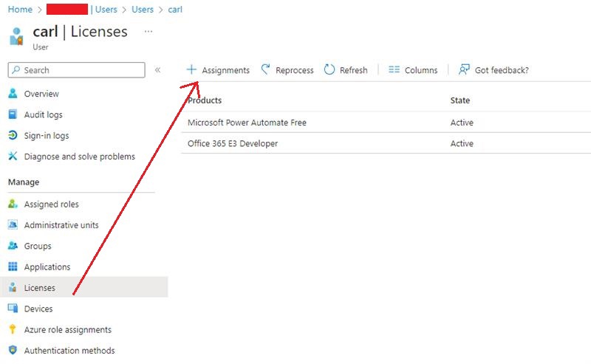Click the Sign-in logs arrow icon
Screen dimensions: 591x364
click(13, 135)
